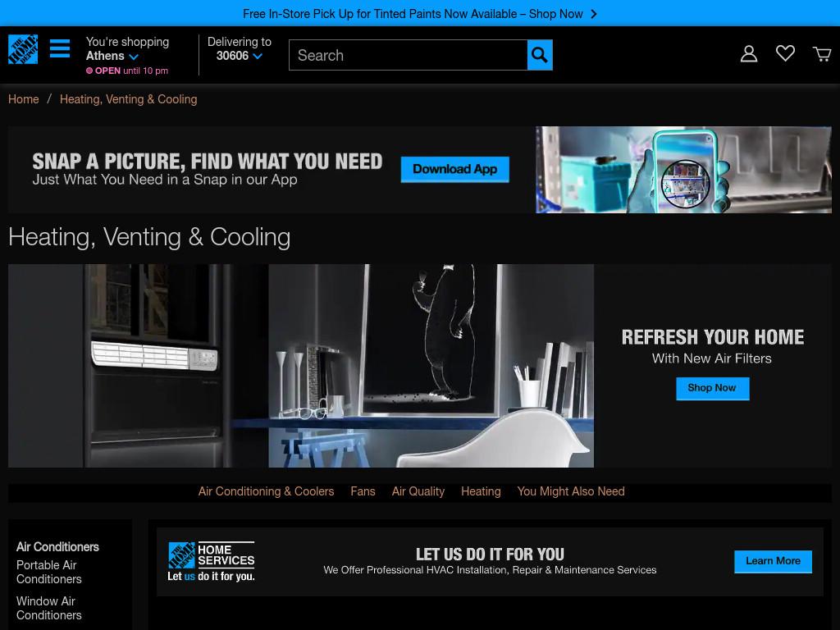Open the air conditioner hero image
This screenshot has width=840, height=630.
300,365
